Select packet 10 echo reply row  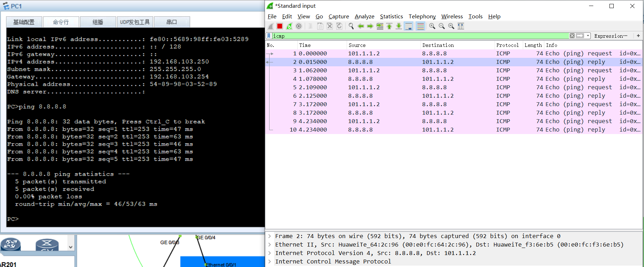click(x=454, y=129)
